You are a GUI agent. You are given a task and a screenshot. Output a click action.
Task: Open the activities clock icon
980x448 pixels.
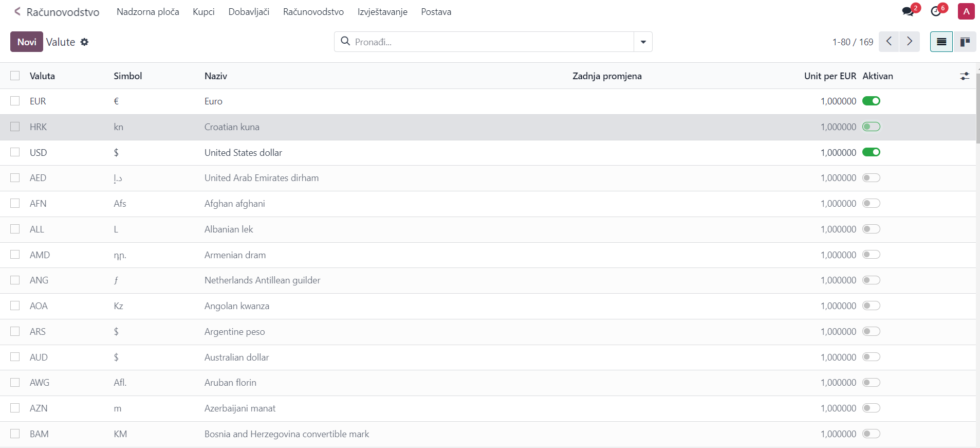coord(936,11)
